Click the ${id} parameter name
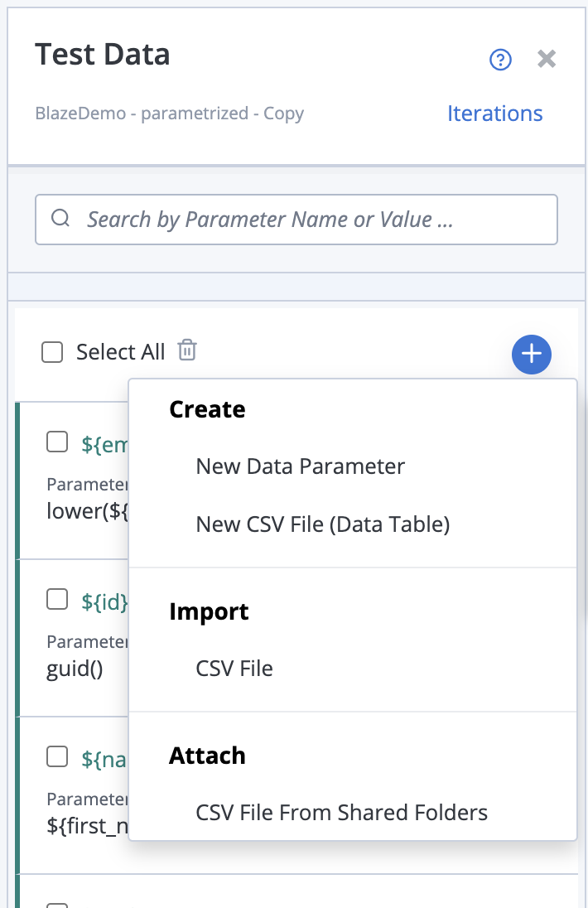Viewport: 588px width, 908px height. (104, 602)
